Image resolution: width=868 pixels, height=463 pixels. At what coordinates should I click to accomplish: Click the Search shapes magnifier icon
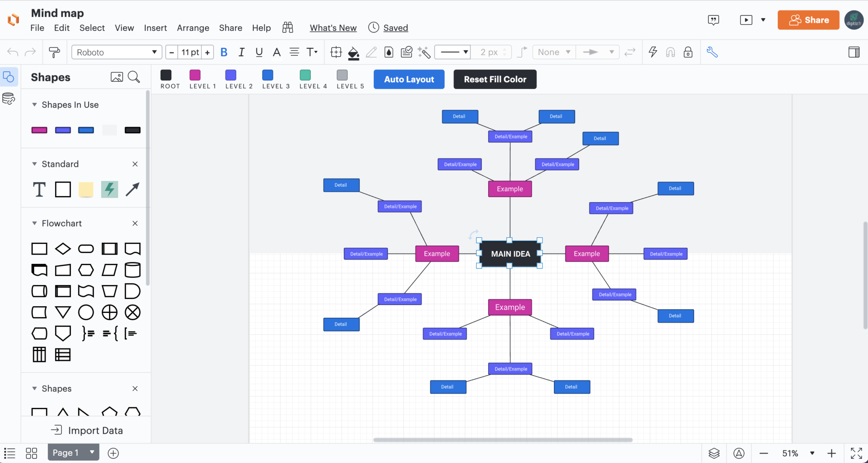pos(134,77)
